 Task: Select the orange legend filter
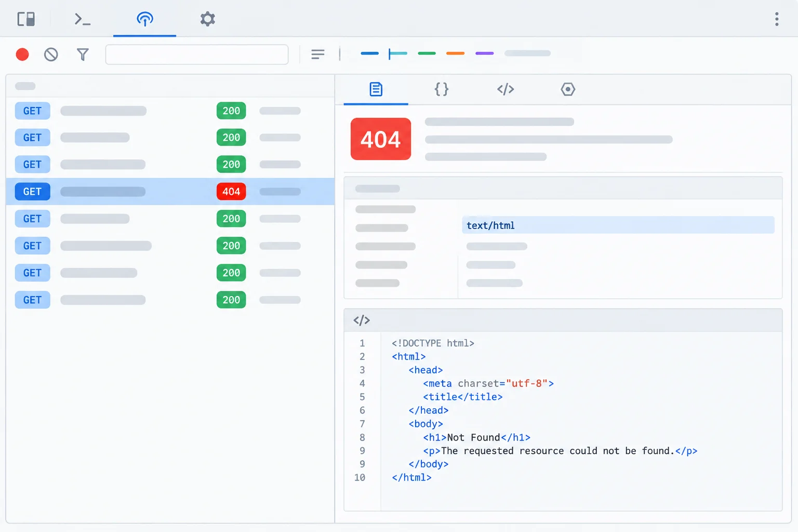coord(455,54)
